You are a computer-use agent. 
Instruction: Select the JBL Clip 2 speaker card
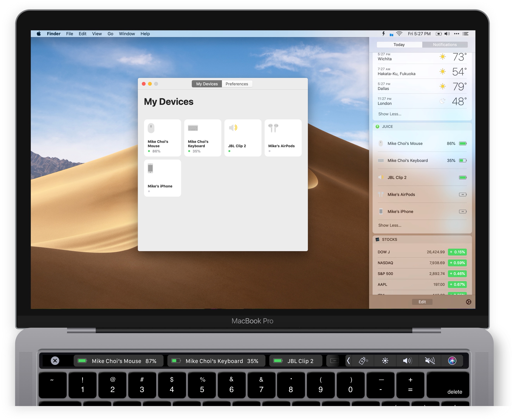pos(243,138)
